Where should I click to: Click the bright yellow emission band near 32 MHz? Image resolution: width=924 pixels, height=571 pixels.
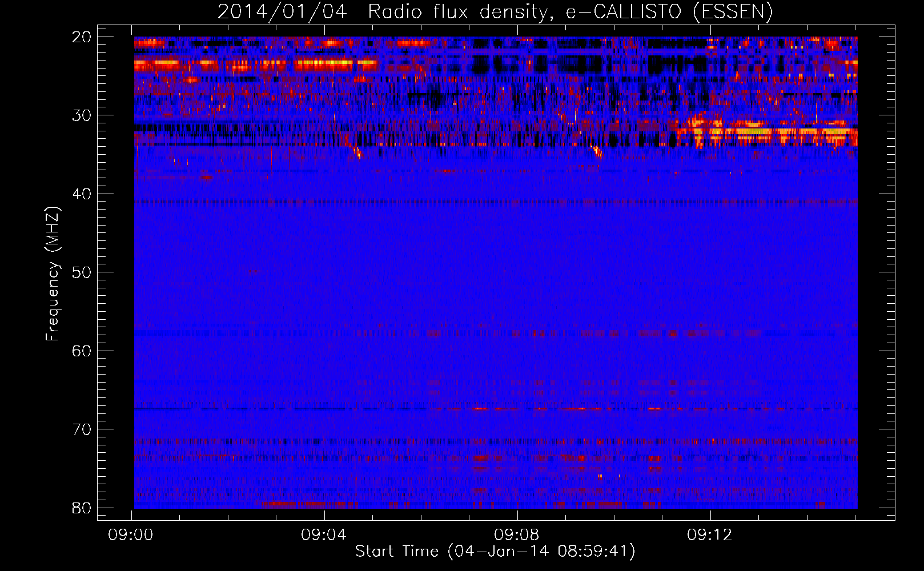point(768,132)
